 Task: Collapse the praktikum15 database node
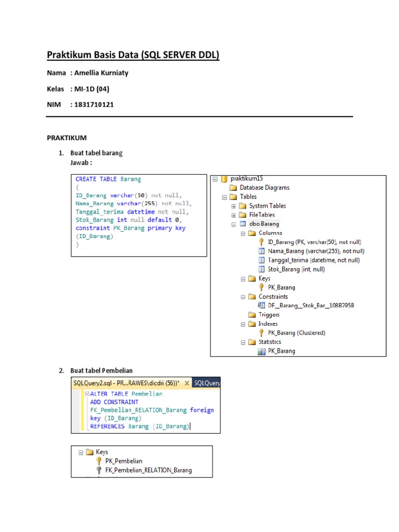(215, 179)
